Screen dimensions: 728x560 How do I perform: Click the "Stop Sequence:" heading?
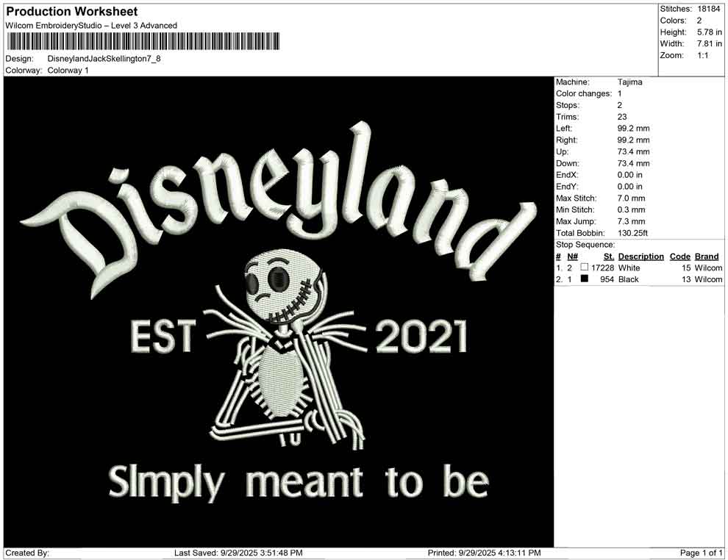click(x=585, y=245)
